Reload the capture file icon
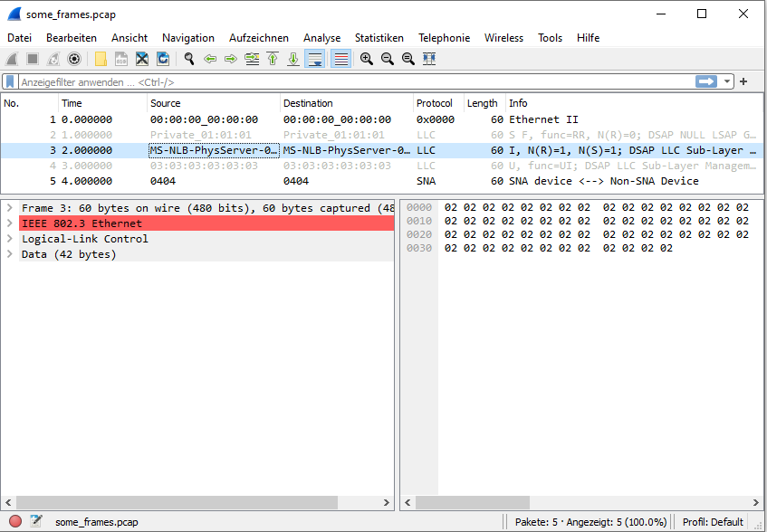This screenshot has height=532, width=767. (x=163, y=59)
